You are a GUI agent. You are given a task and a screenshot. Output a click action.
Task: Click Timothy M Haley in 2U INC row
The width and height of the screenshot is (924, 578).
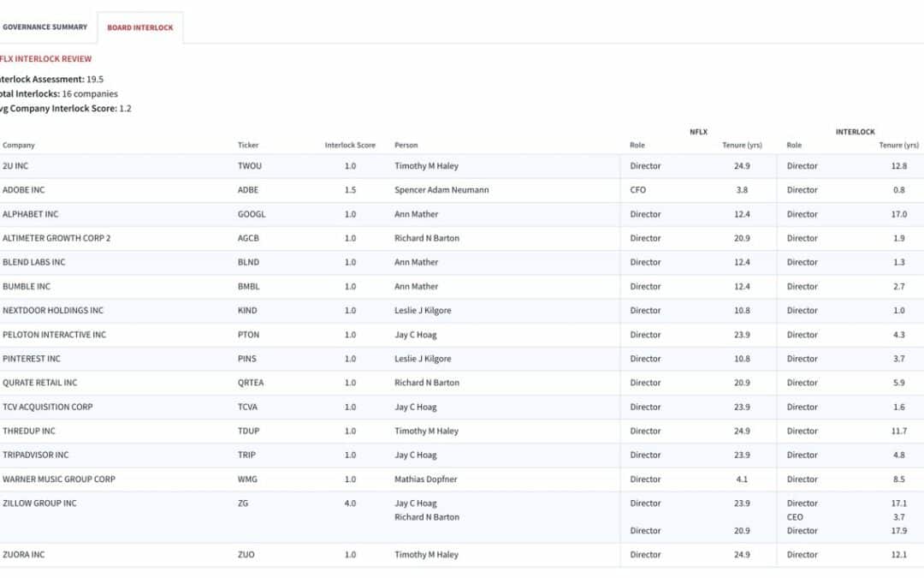[426, 166]
